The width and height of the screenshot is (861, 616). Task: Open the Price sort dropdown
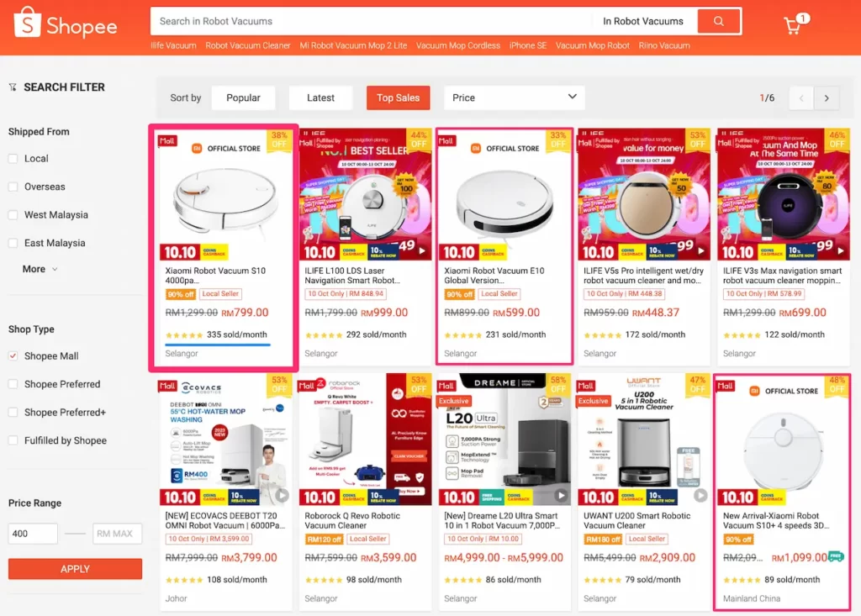(514, 97)
